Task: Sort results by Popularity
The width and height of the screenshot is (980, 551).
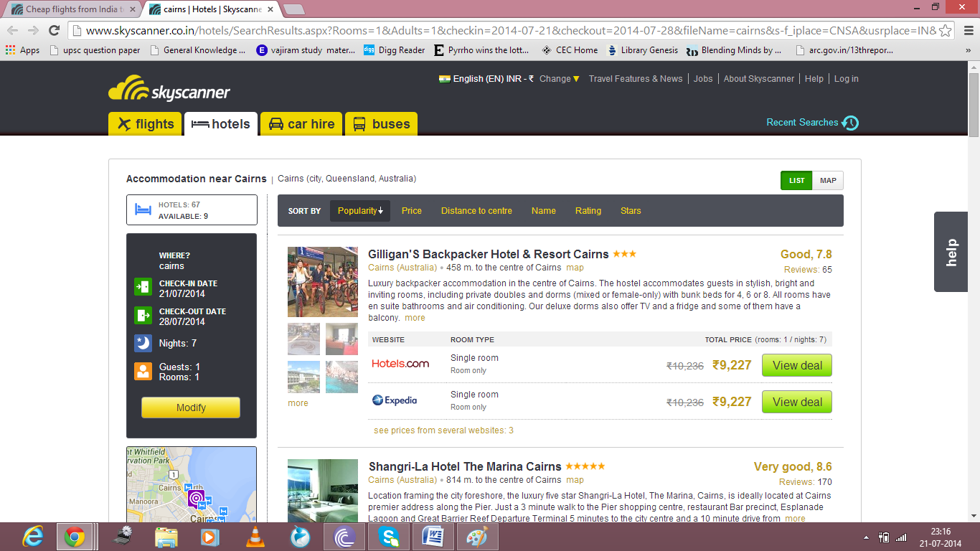Action: [x=360, y=211]
